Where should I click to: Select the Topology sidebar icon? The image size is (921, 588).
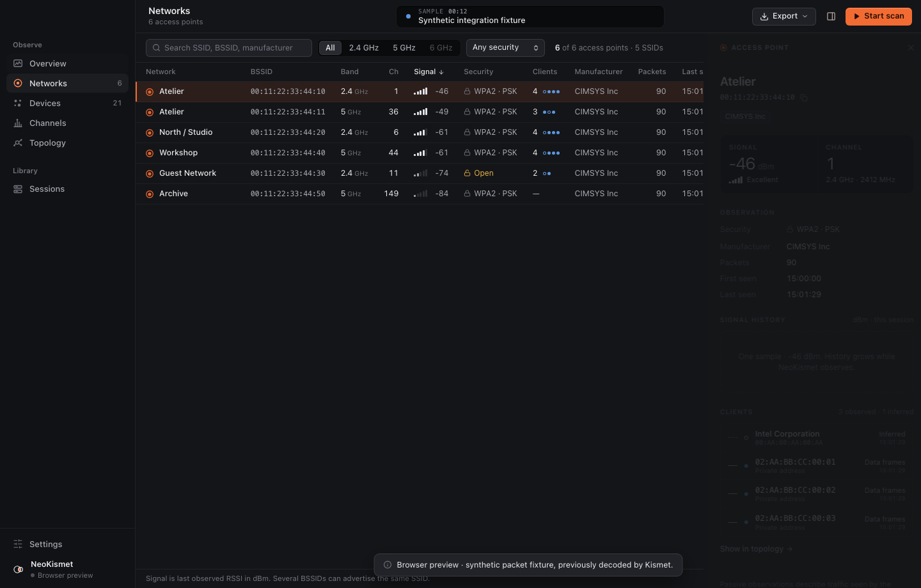click(x=18, y=143)
